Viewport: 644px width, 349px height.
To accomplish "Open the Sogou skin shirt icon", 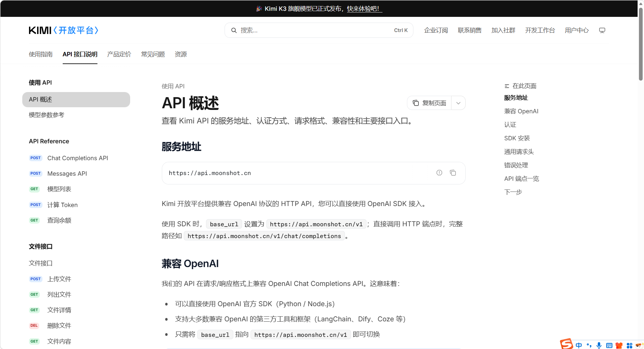I will (619, 345).
